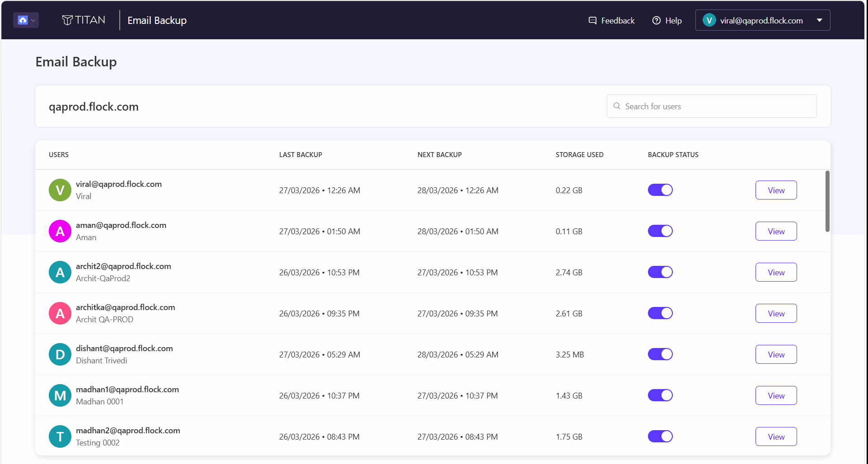868x464 pixels.
Task: Open the Feedback menu item
Action: (x=611, y=20)
